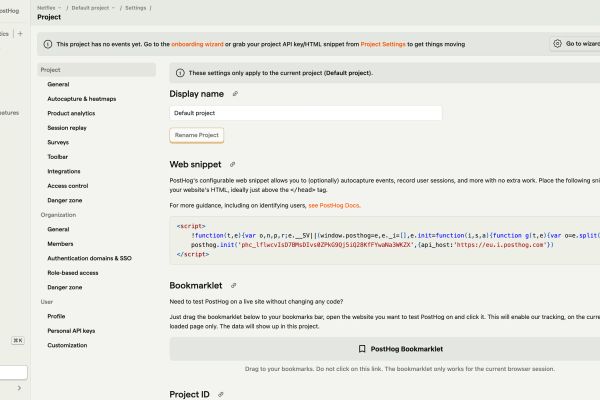Open Product analytics settings

(71, 113)
